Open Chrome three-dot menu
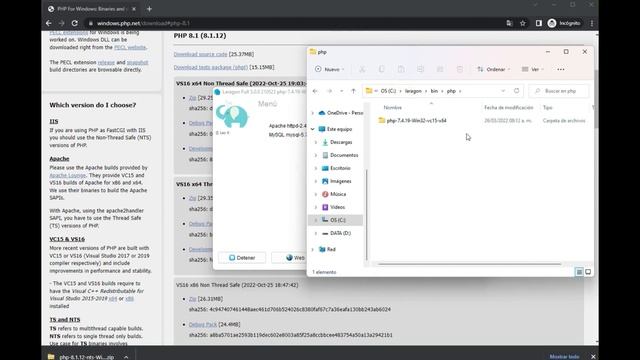The height and width of the screenshot is (360, 640). click(592, 23)
